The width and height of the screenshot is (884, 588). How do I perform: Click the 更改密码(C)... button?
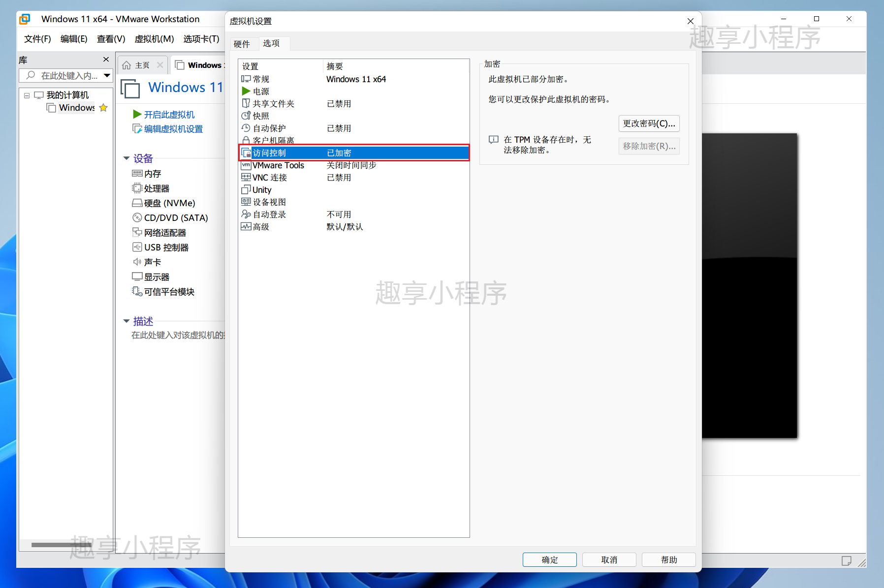coord(649,124)
